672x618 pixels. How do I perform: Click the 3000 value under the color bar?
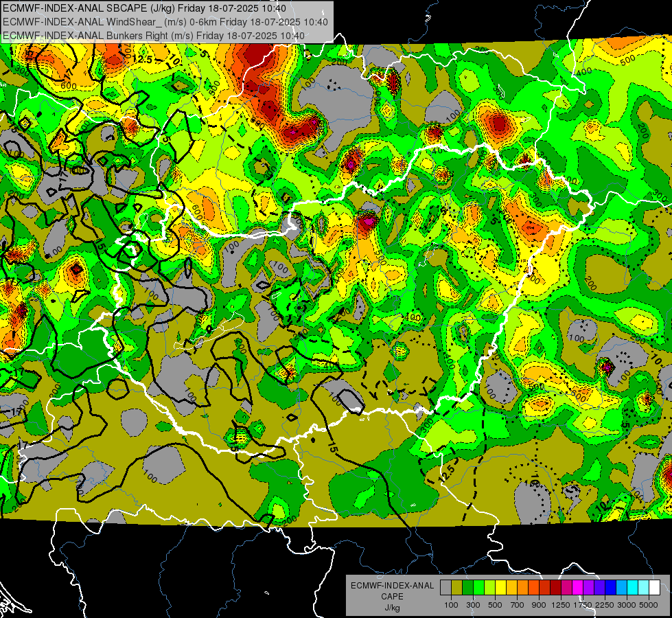pyautogui.click(x=627, y=605)
